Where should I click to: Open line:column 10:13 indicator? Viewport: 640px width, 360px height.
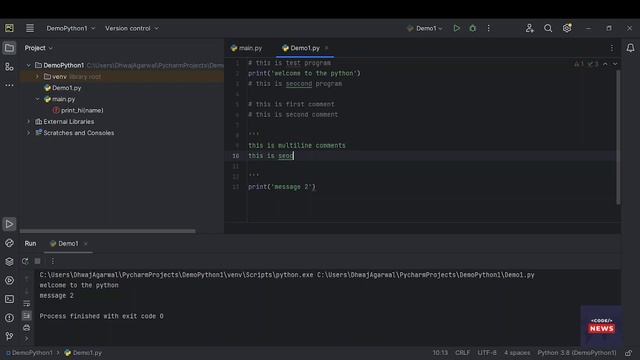pyautogui.click(x=440, y=353)
